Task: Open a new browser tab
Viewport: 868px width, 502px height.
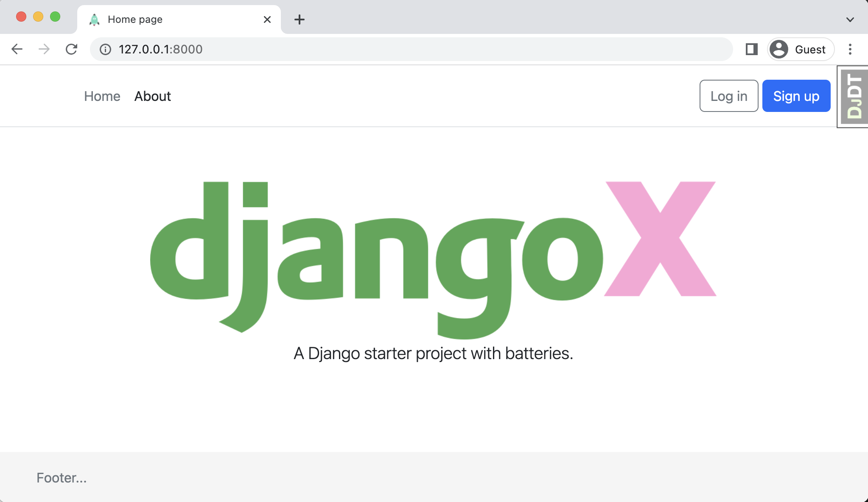Action: 300,20
